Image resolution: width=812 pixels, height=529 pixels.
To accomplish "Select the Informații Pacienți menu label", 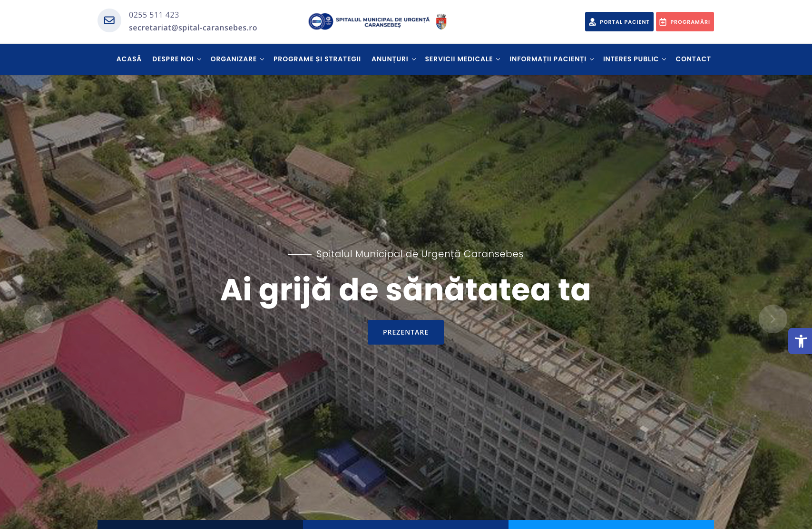I will [x=548, y=59].
